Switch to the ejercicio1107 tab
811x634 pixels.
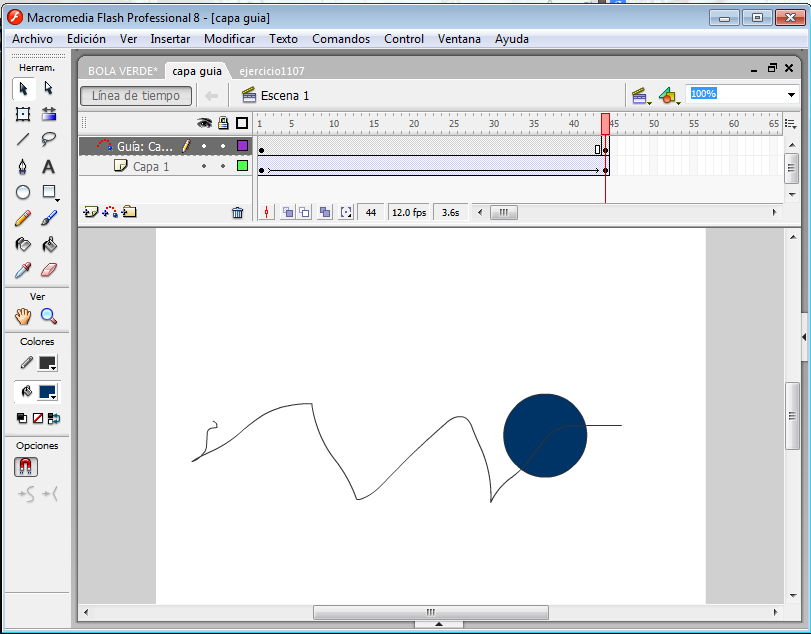(272, 71)
